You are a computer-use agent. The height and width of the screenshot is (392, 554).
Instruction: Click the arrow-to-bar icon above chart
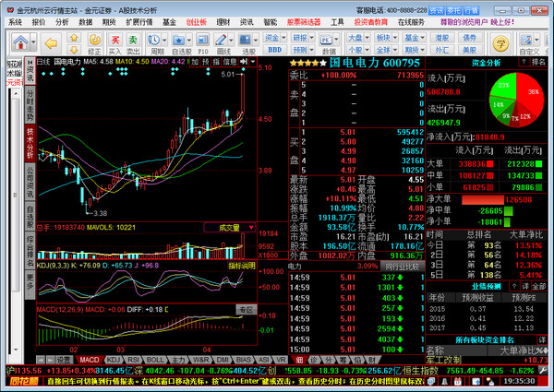tap(244, 62)
